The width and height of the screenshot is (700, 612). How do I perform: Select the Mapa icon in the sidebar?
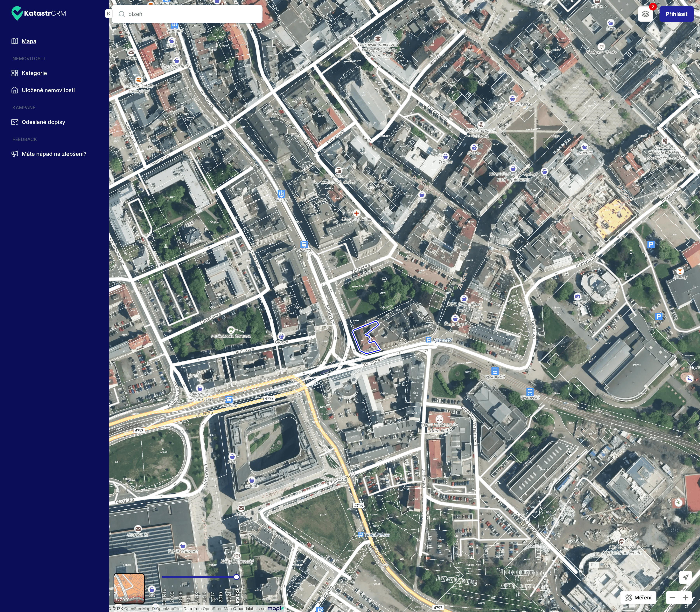pyautogui.click(x=15, y=41)
